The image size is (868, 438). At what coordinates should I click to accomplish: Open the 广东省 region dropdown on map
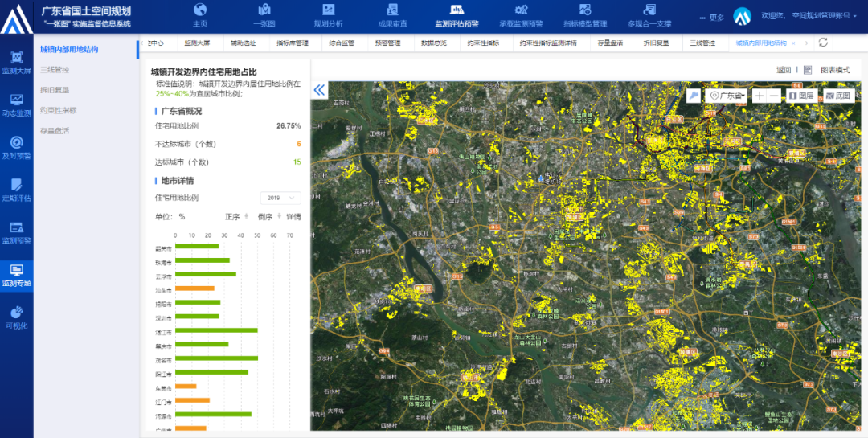pyautogui.click(x=727, y=96)
